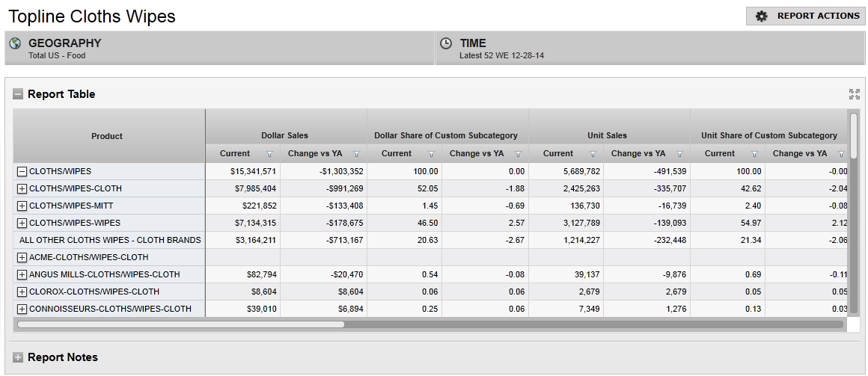Click the Geography globe icon

coord(15,43)
